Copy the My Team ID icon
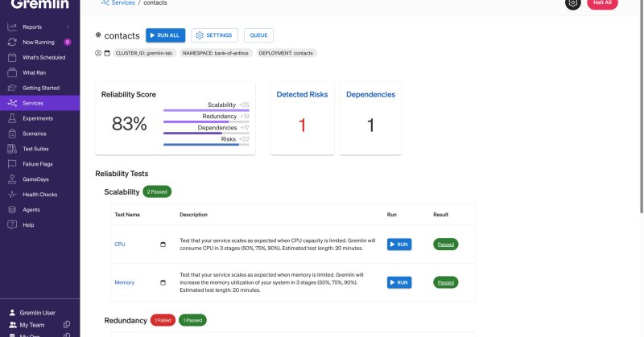 [x=67, y=325]
